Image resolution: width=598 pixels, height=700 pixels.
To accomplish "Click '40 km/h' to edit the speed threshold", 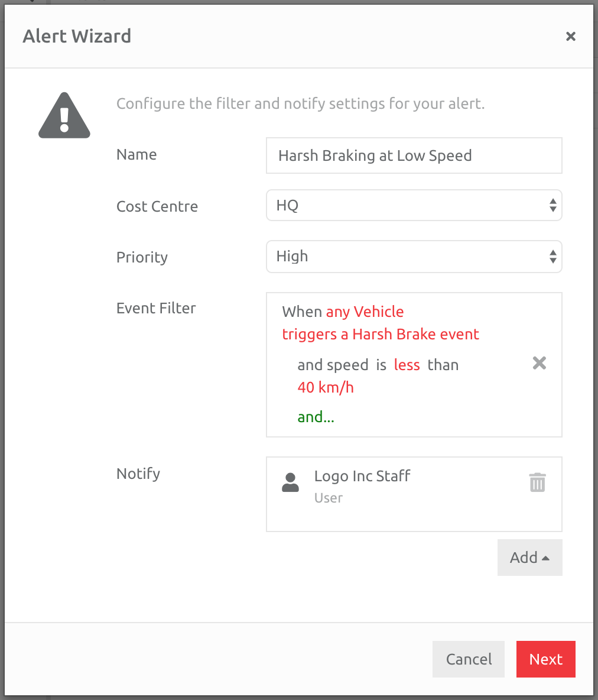I will [326, 387].
